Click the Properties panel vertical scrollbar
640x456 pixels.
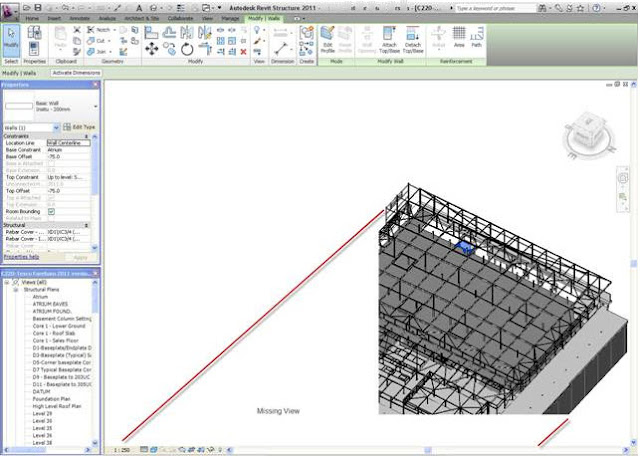[95, 192]
